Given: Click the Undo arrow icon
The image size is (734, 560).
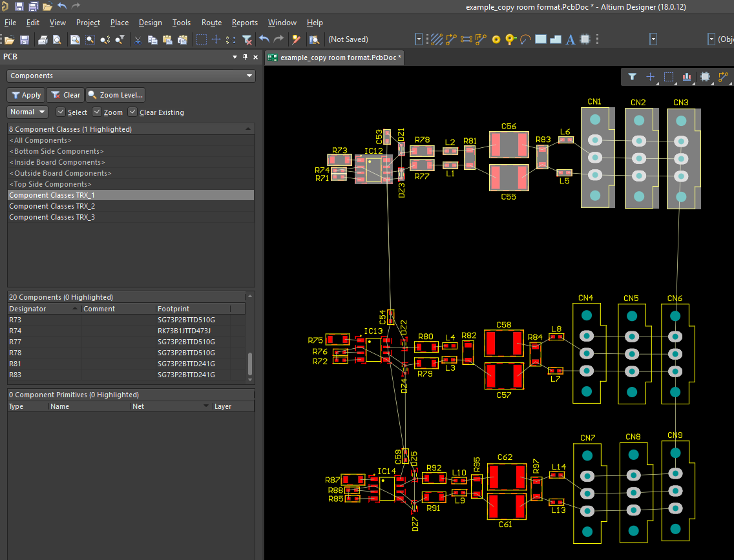Looking at the screenshot, I should click(x=265, y=39).
